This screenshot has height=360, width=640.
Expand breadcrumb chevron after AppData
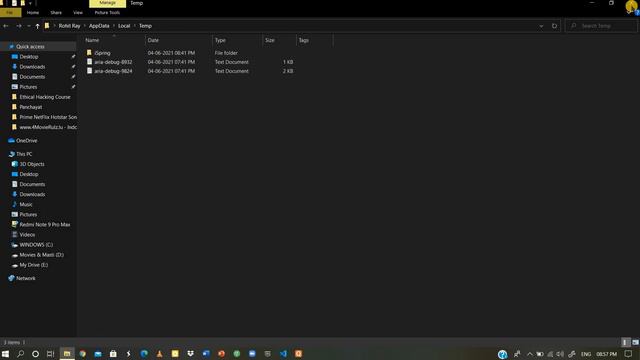tap(114, 26)
